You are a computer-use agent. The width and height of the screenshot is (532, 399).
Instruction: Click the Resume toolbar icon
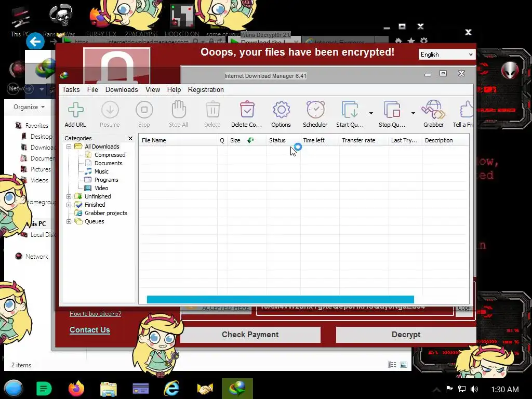pyautogui.click(x=110, y=110)
